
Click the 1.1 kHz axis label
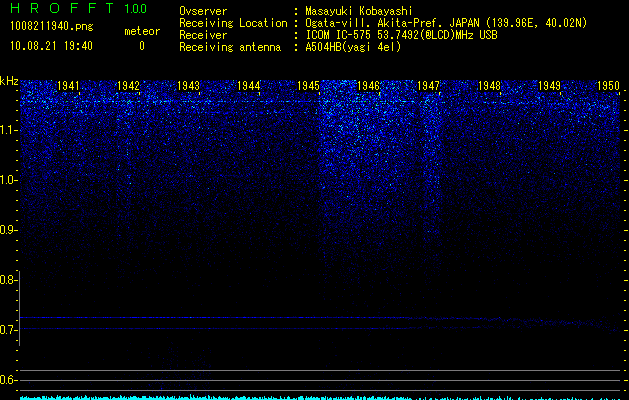coord(8,130)
